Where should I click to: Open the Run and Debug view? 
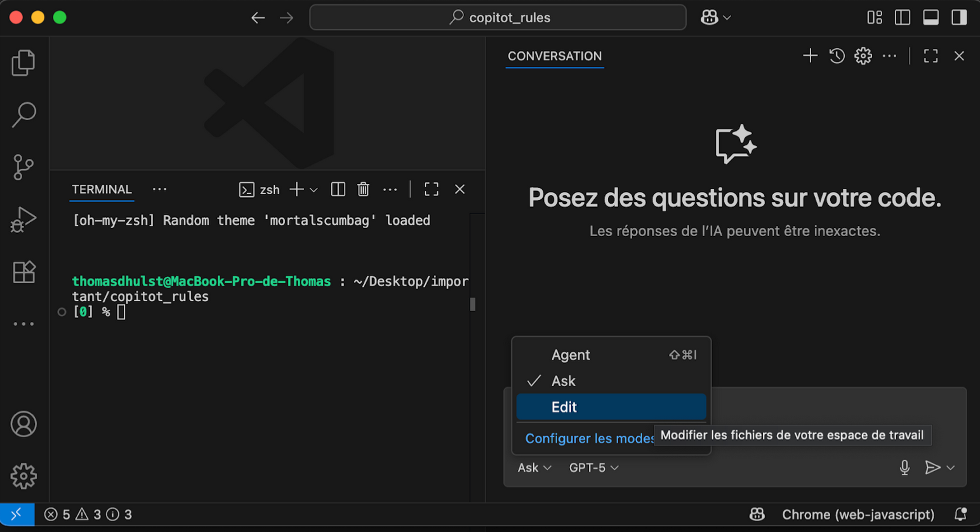click(x=23, y=219)
